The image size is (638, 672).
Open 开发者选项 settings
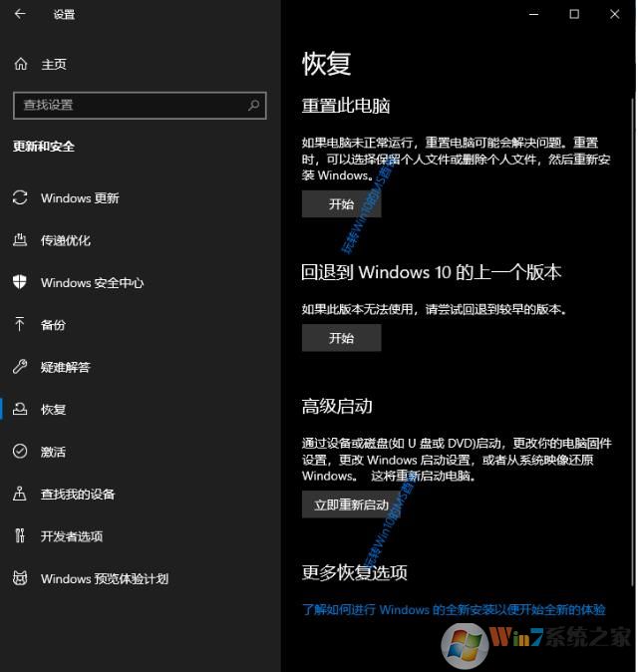pos(72,536)
